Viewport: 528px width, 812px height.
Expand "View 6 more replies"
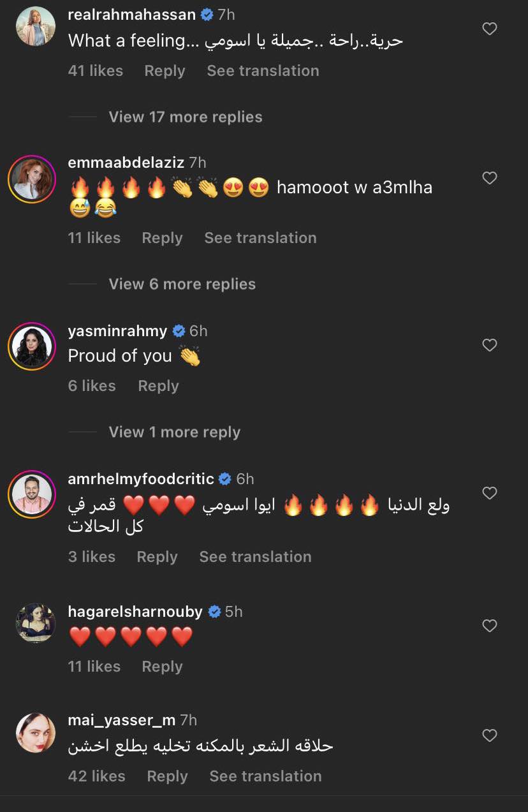tap(182, 284)
